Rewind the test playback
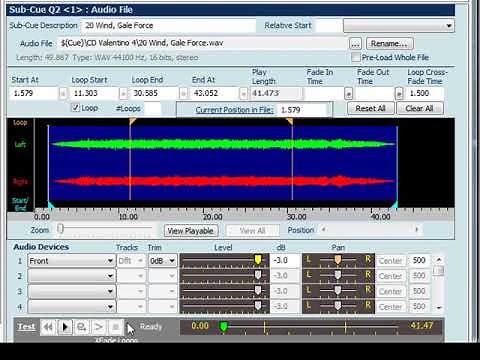 coord(48,327)
